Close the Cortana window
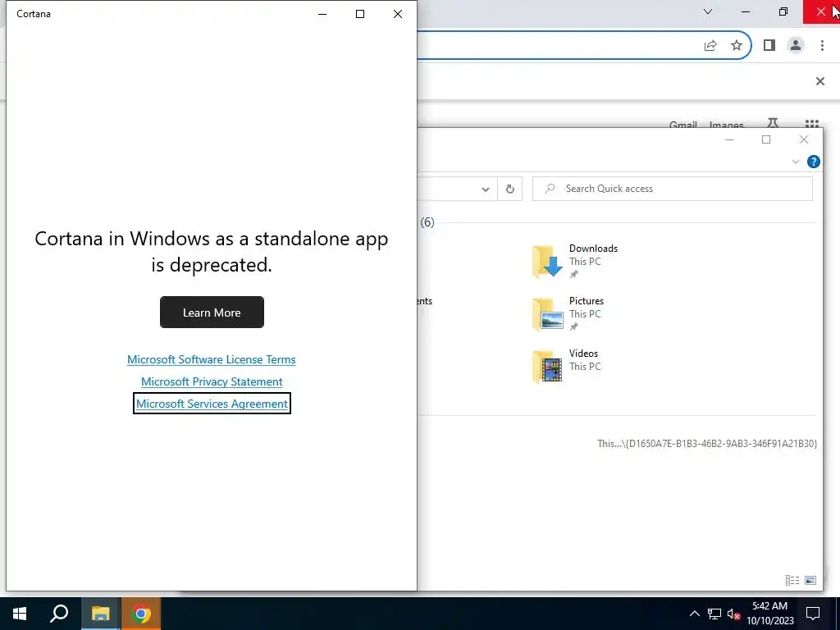 click(x=398, y=14)
